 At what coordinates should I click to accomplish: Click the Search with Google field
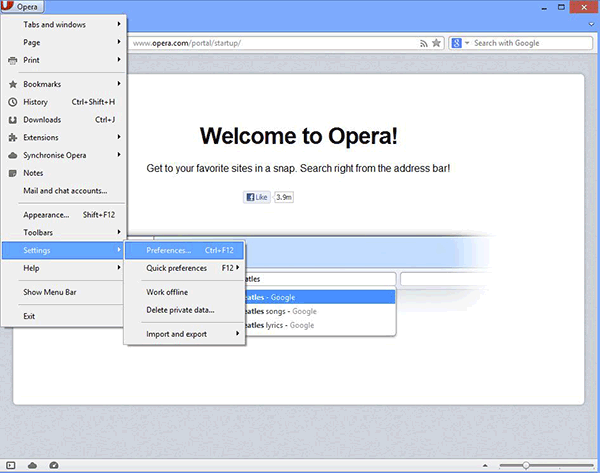pos(520,43)
